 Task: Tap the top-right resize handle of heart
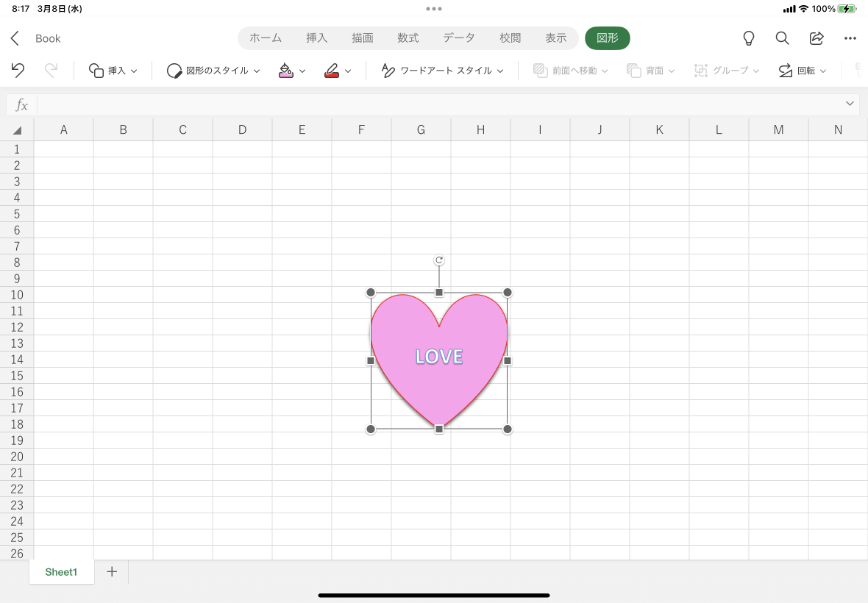tap(507, 292)
